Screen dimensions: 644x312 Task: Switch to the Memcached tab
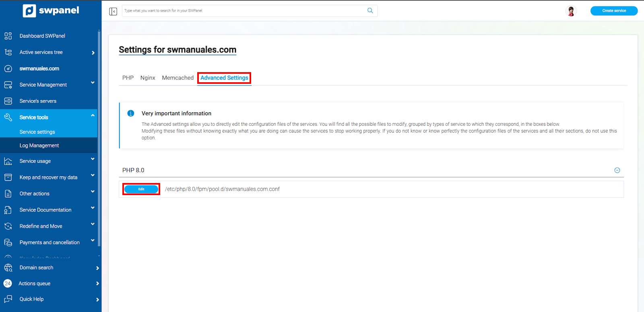tap(178, 78)
